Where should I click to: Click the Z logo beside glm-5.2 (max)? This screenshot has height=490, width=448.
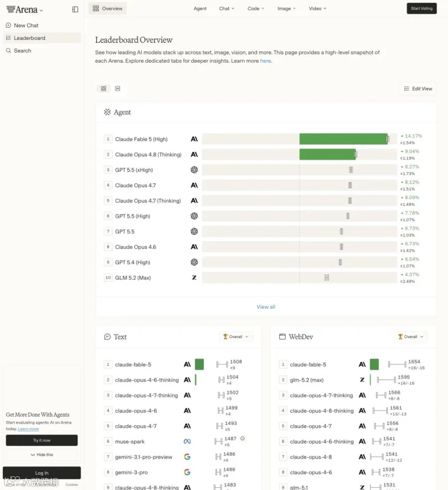pyautogui.click(x=362, y=380)
